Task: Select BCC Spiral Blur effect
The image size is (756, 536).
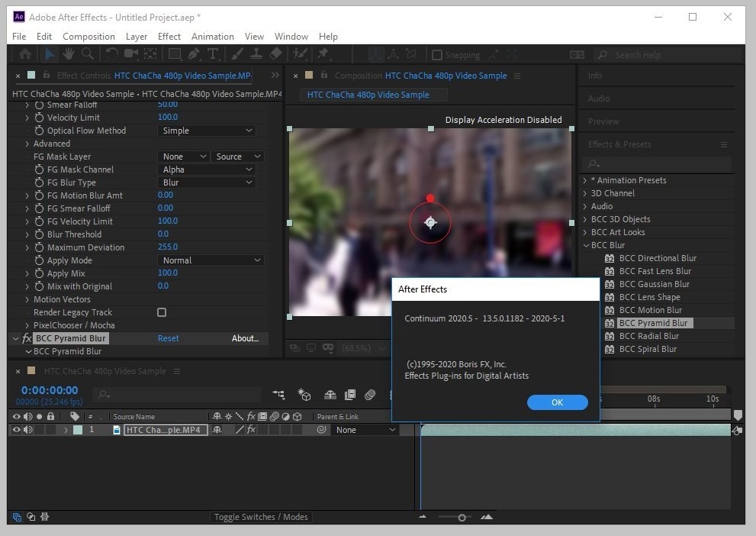Action: [x=648, y=349]
